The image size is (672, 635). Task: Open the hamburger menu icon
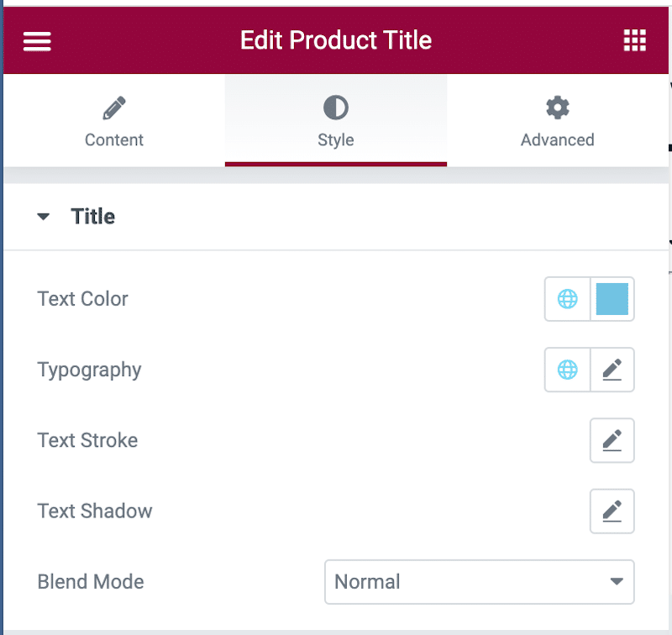pos(37,41)
